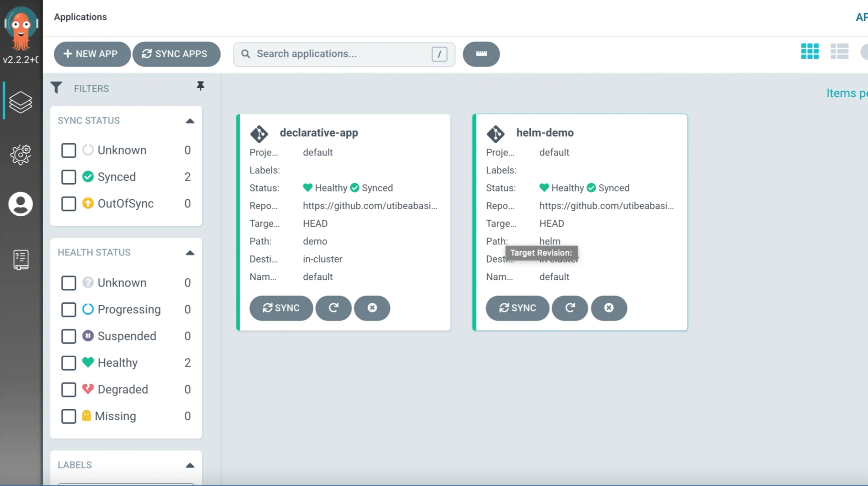Screen dimensions: 868x486
Task: Switch to tiles grid view
Action: (810, 52)
